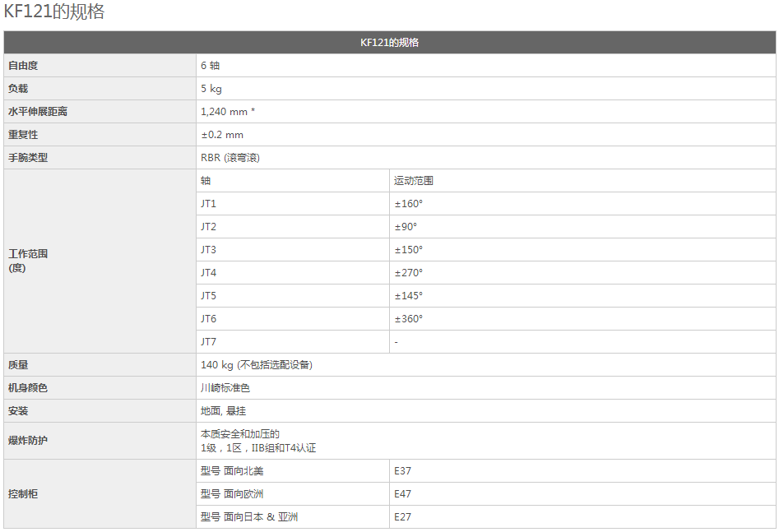Image resolution: width=779 pixels, height=532 pixels.
Task: Click the ±145° range value for JT5
Action: 409,295
